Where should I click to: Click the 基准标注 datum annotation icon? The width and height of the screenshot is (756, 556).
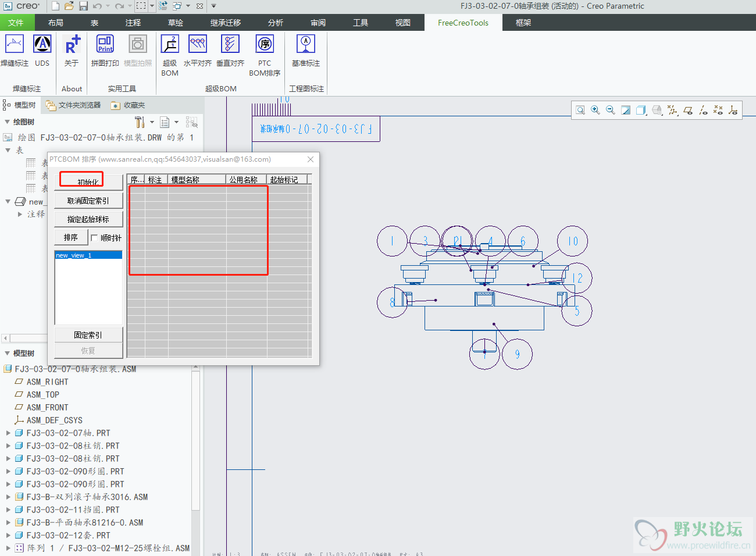pos(306,44)
